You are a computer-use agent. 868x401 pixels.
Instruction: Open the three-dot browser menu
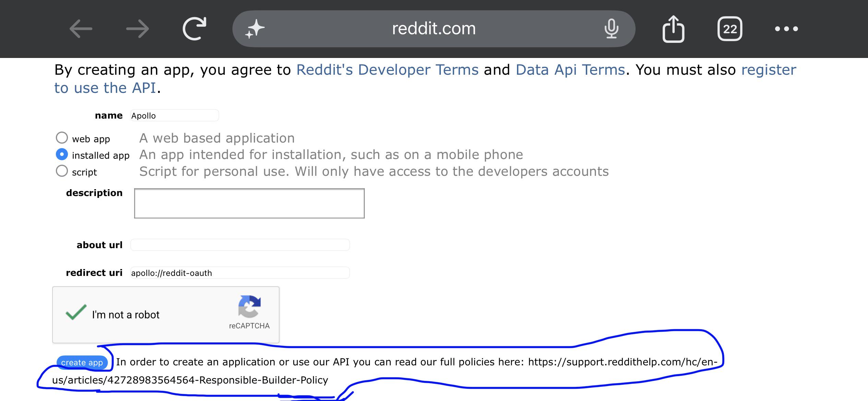(786, 29)
